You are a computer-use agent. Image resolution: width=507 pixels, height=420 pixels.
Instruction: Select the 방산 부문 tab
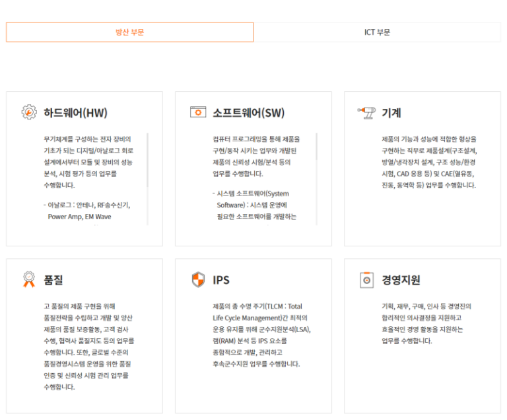point(129,32)
